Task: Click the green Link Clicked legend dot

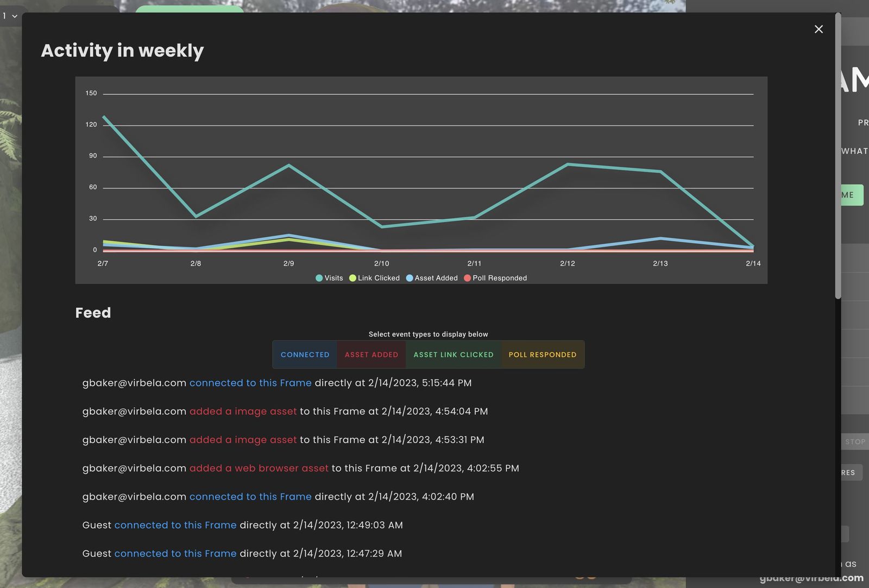Action: click(x=352, y=278)
